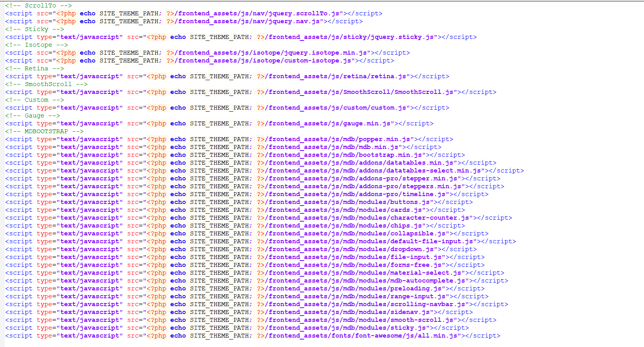The image size is (644, 347).
Task: Click the custom-isotope.js script line
Action: pos(200,61)
